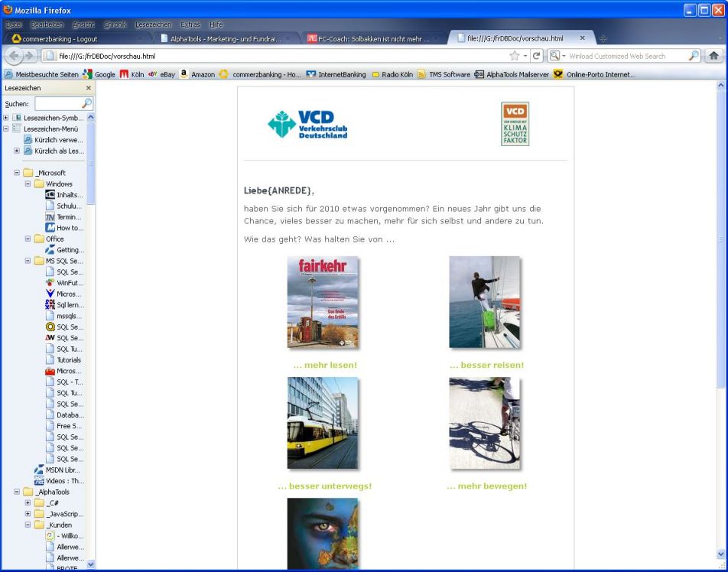This screenshot has width=728, height=572.
Task: Close the vorschau.html tab
Action: (582, 38)
